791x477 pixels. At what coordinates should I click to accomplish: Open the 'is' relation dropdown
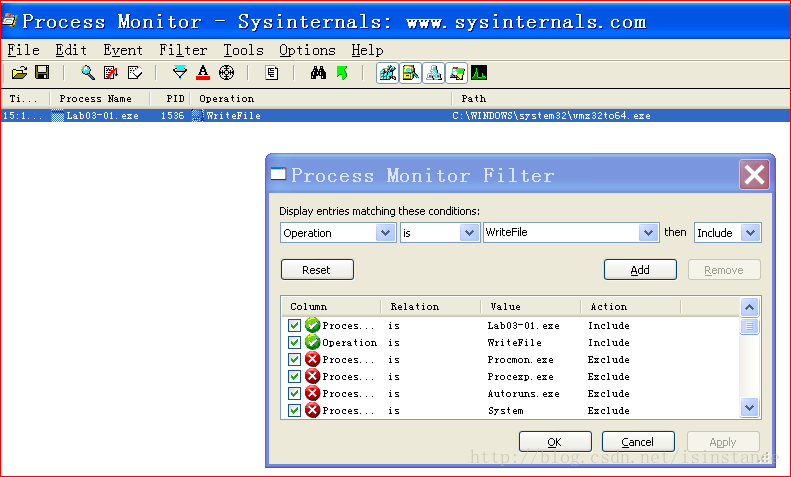coord(469,233)
